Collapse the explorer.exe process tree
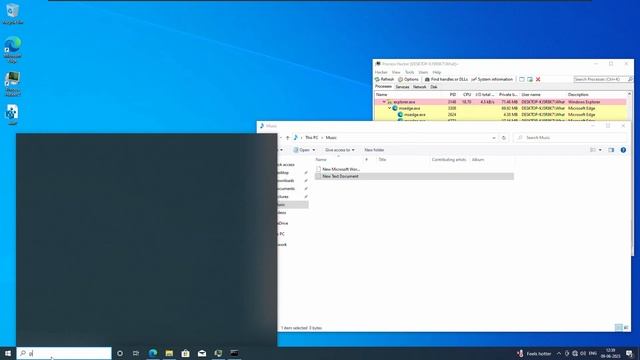The width and height of the screenshot is (640, 360). pyautogui.click(x=384, y=102)
